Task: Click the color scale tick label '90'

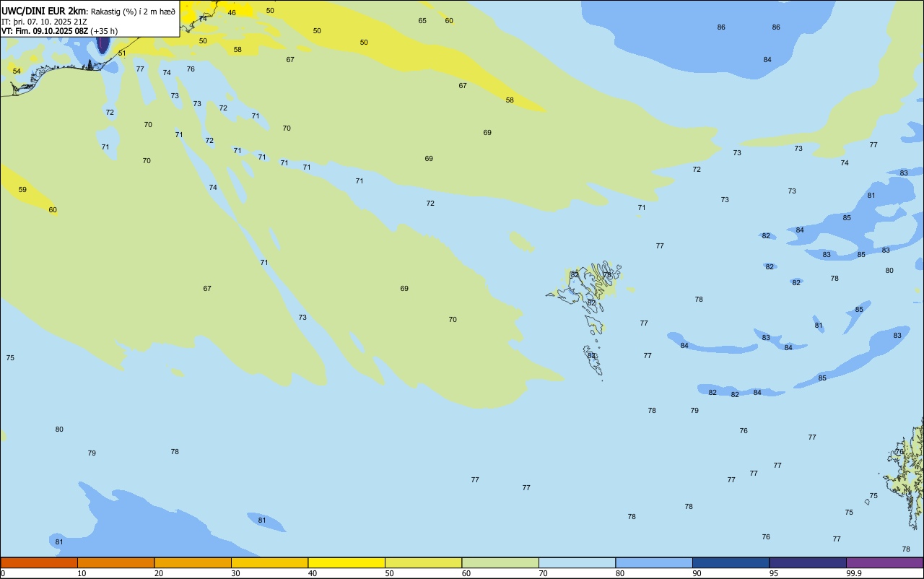Action: [x=697, y=573]
